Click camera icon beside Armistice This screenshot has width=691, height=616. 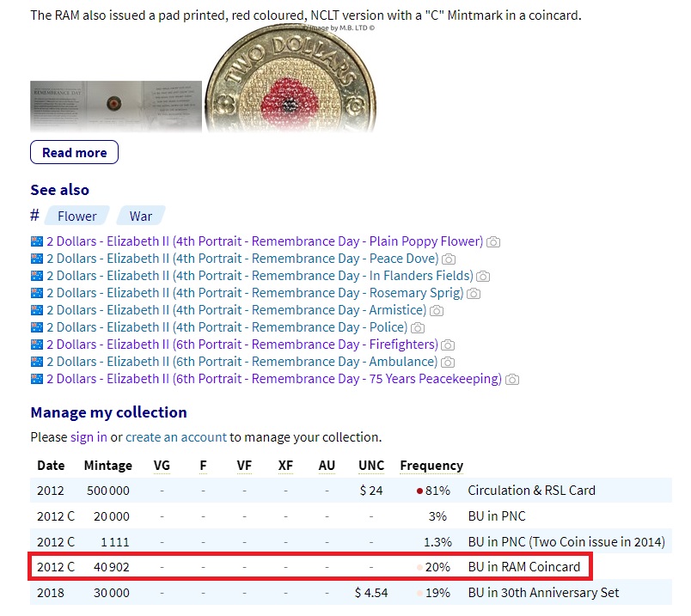(437, 311)
